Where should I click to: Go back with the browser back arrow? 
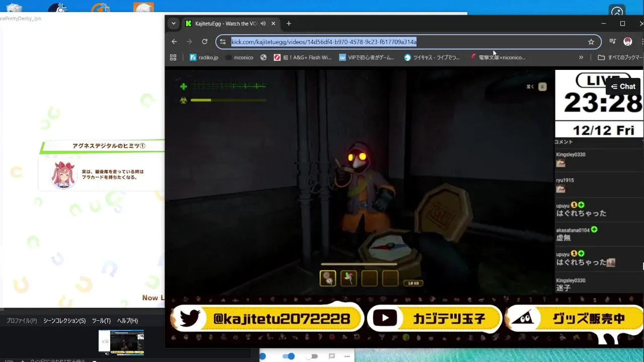174,42
